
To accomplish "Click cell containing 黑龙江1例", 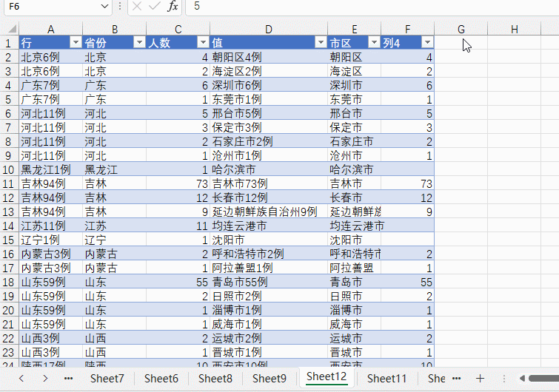I will (50, 169).
